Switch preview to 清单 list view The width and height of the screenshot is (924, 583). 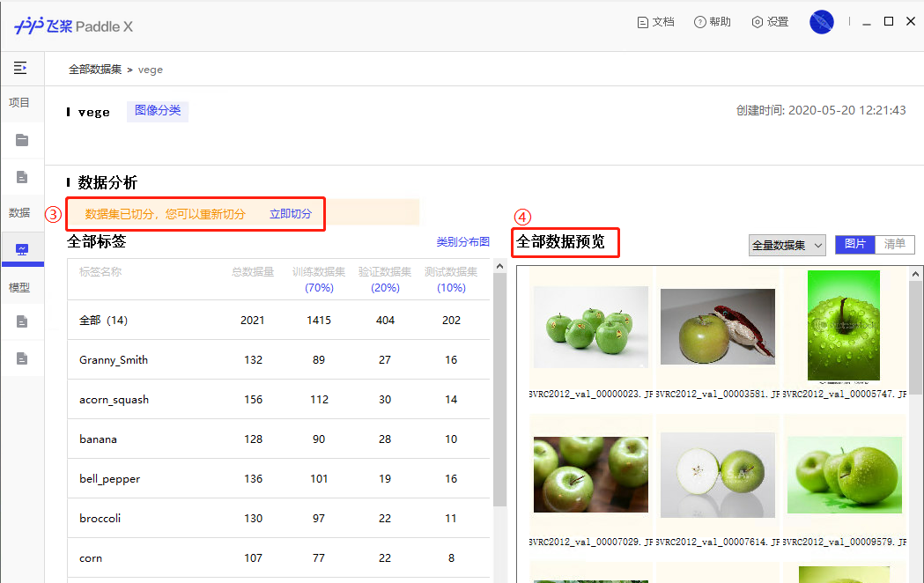[x=894, y=244]
